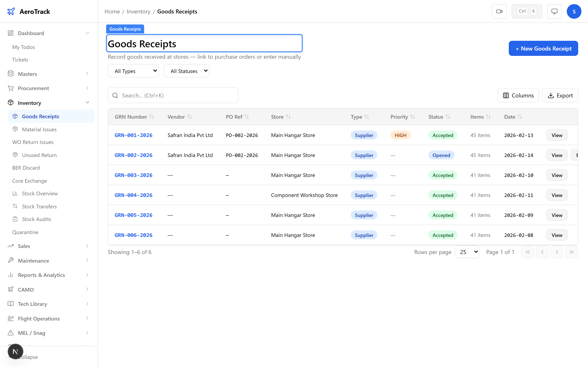Click the AeroTrack airplane logo

pyautogui.click(x=11, y=11)
